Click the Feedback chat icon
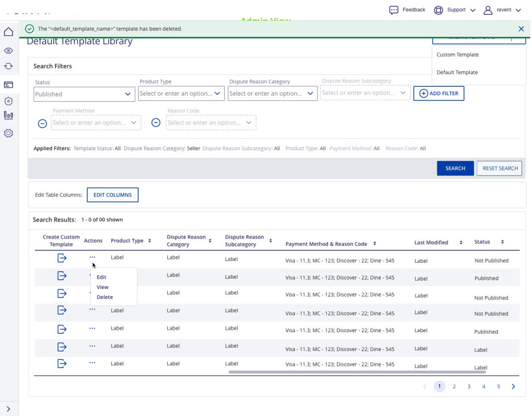532x416 pixels. 394,10
